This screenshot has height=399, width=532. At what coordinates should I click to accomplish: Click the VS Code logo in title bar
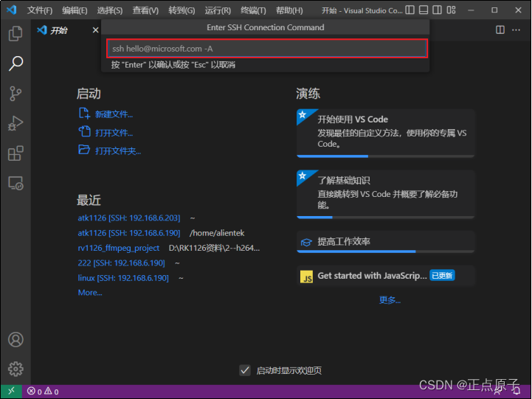pos(12,10)
